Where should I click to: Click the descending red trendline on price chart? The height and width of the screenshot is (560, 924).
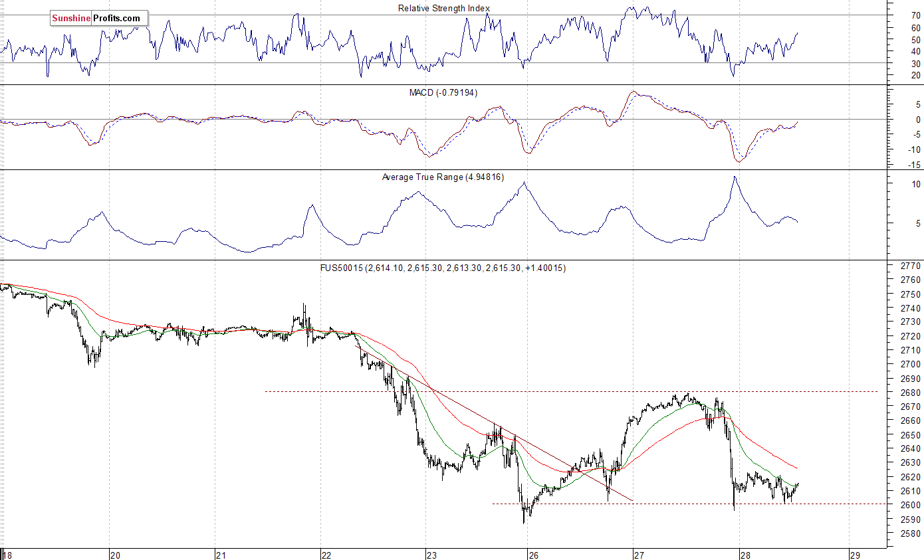[x=495, y=423]
